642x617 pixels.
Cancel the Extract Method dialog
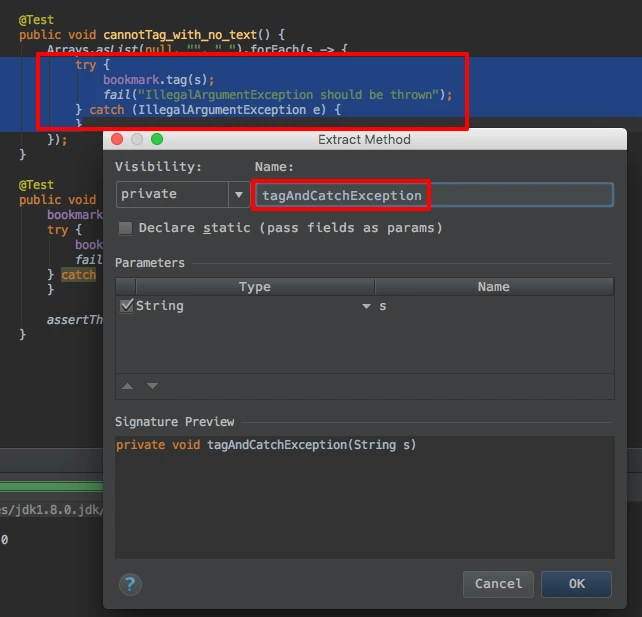[x=498, y=584]
